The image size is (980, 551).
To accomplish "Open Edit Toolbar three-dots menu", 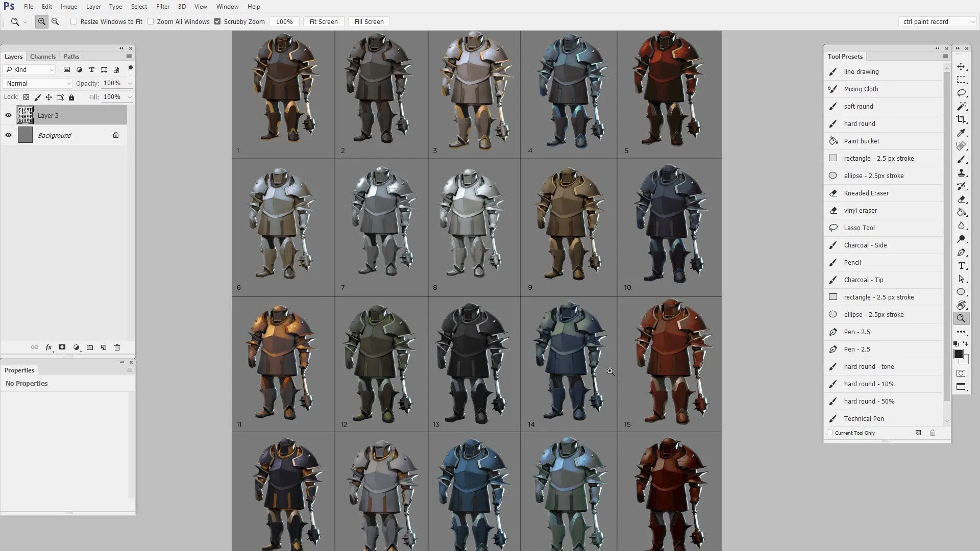I will coord(961,332).
